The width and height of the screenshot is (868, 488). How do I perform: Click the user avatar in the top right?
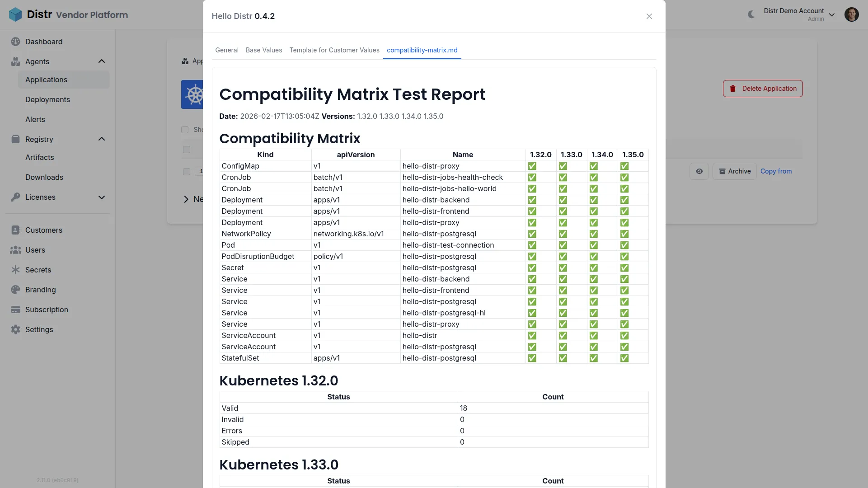pyautogui.click(x=852, y=14)
